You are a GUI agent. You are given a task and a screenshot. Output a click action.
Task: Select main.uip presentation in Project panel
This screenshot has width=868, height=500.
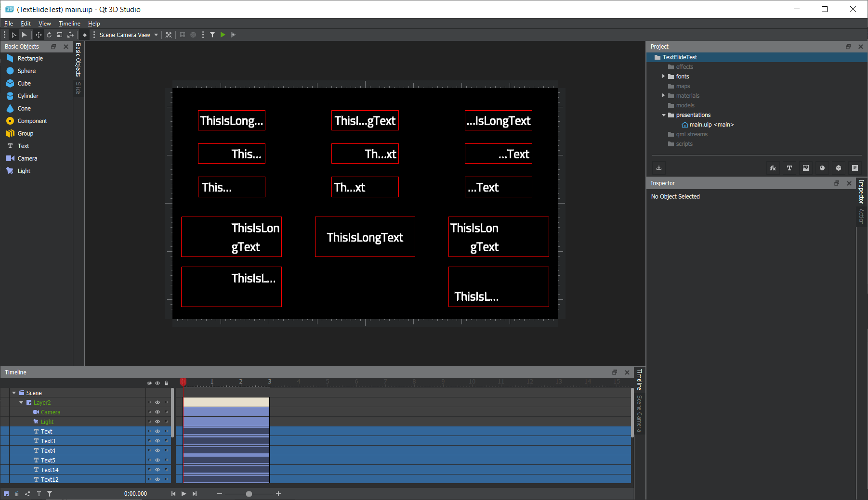[700, 125]
